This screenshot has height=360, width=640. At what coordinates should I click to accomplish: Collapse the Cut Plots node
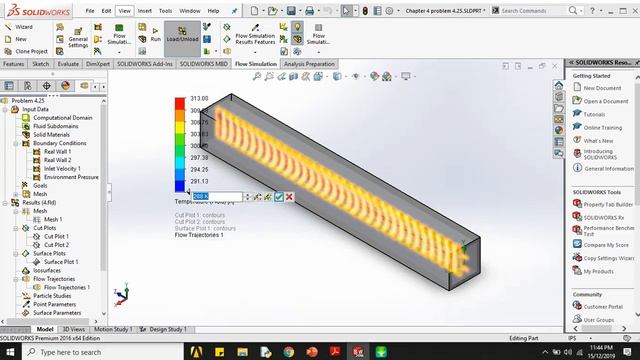pyautogui.click(x=16, y=228)
